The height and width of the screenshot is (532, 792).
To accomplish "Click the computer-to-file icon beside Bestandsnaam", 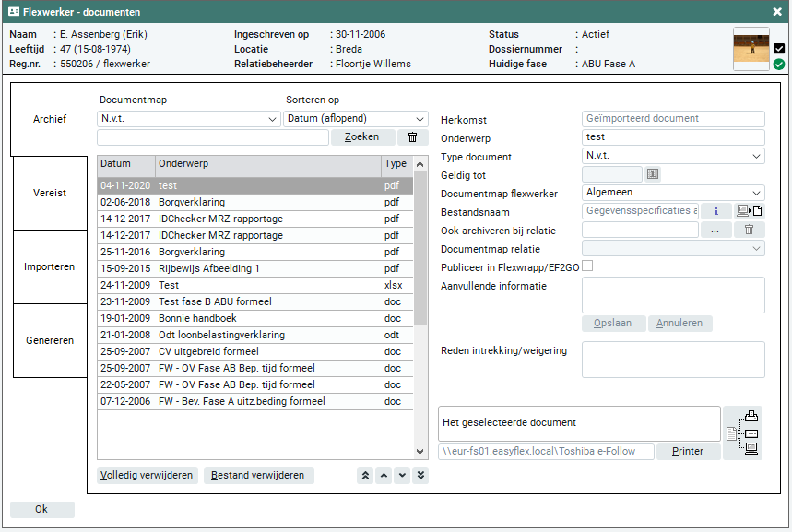I will coord(750,211).
